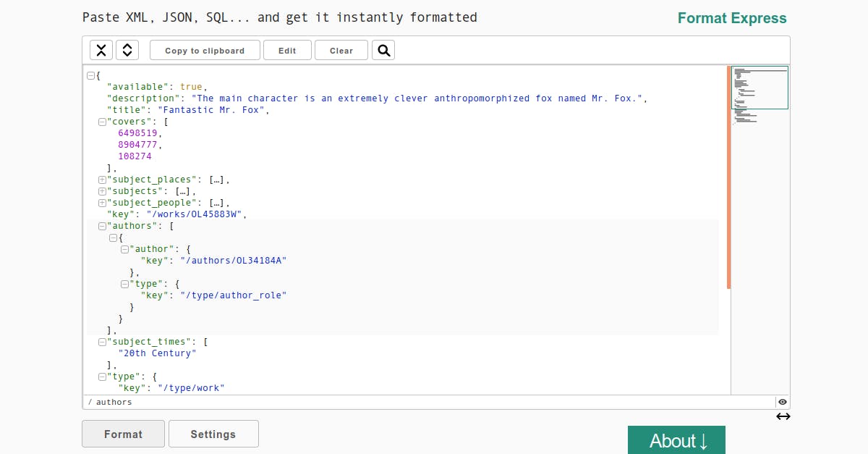
Task: Collapse the "subject_times" array
Action: [x=102, y=342]
